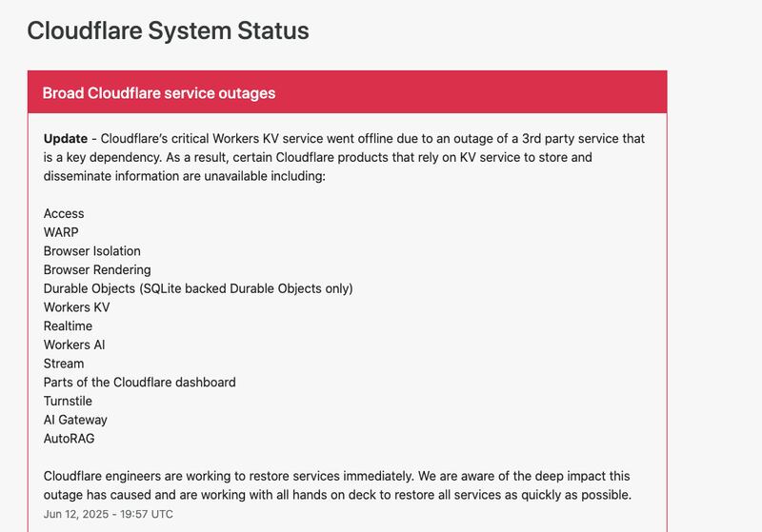Viewport: 762px width, 532px height.
Task: Click the Browser Rendering entry
Action: click(97, 269)
